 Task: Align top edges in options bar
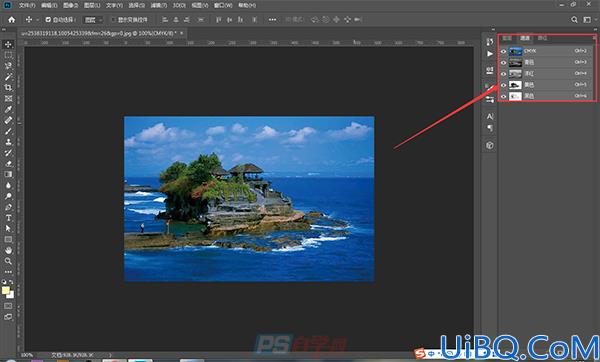pyautogui.click(x=218, y=20)
